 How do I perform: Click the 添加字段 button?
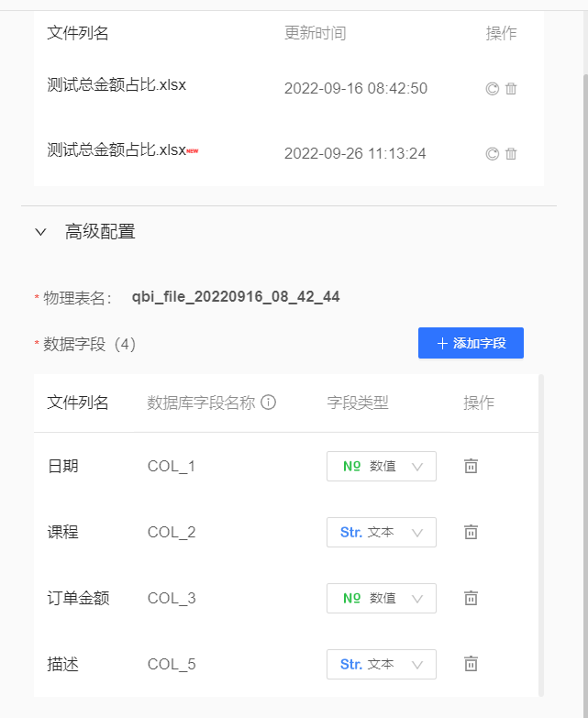pos(471,343)
